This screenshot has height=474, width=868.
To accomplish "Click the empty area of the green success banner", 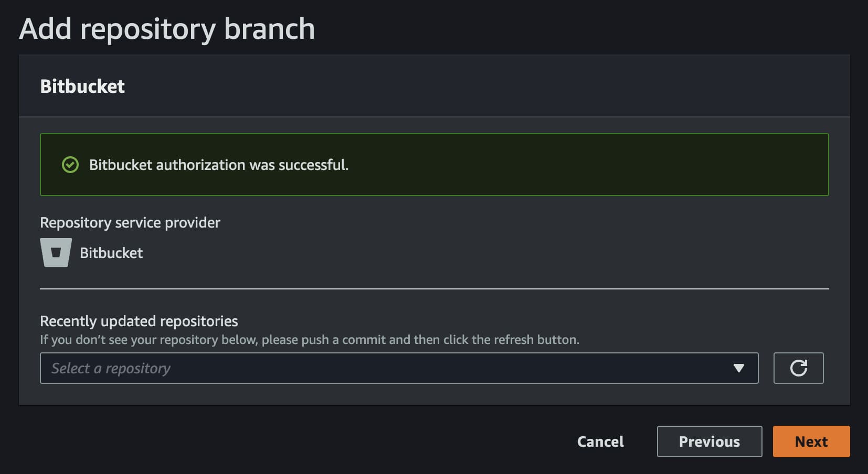I will (x=577, y=165).
